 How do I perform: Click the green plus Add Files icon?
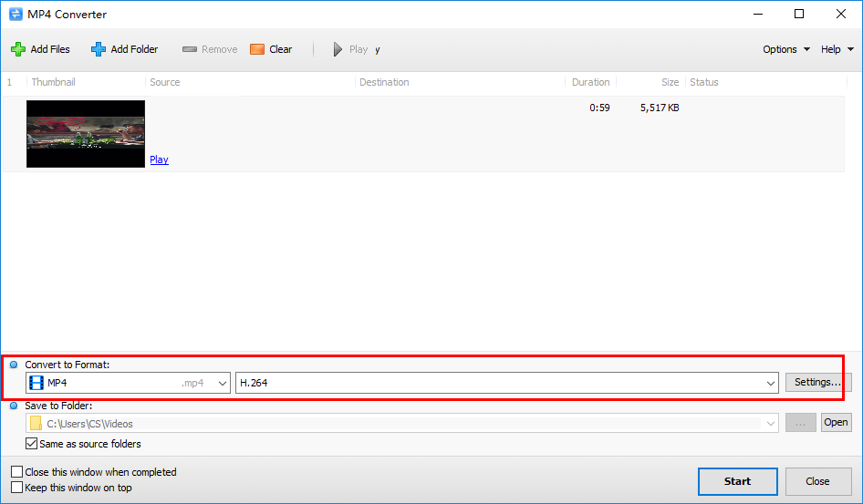(x=18, y=49)
